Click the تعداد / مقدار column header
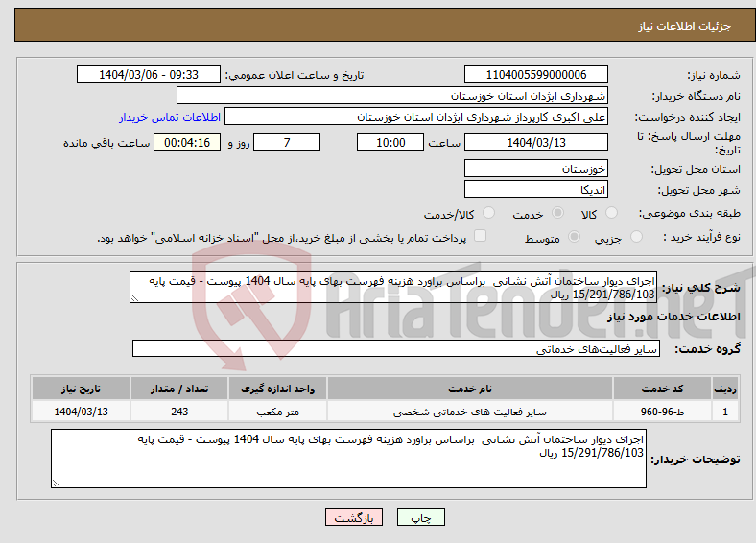 pyautogui.click(x=179, y=389)
